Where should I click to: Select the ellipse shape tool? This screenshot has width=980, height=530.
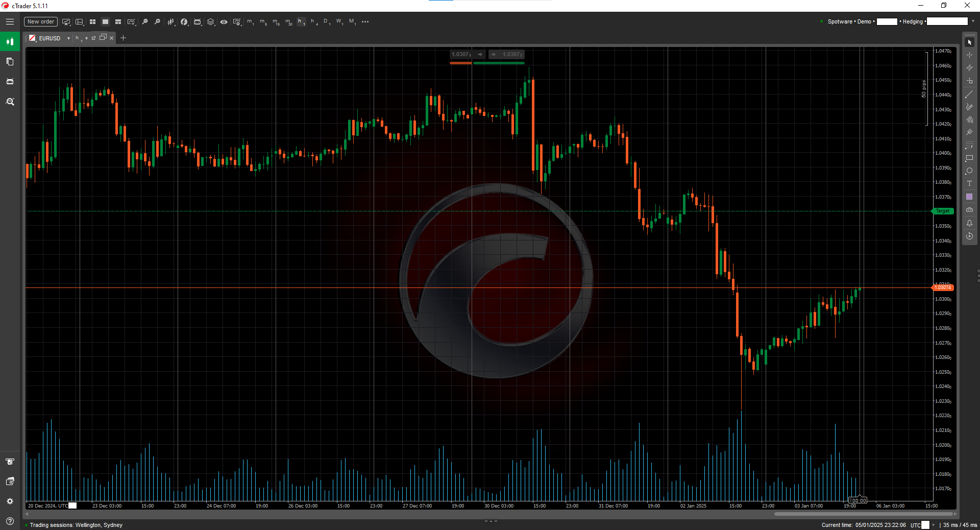(x=969, y=171)
